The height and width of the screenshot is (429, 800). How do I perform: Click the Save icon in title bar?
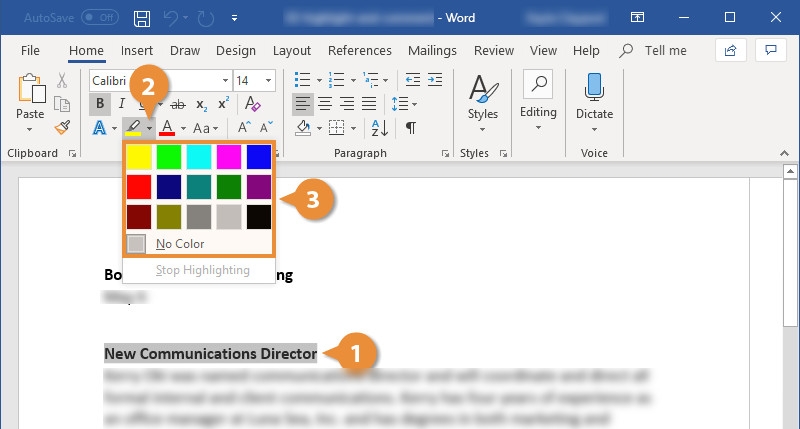click(x=142, y=18)
